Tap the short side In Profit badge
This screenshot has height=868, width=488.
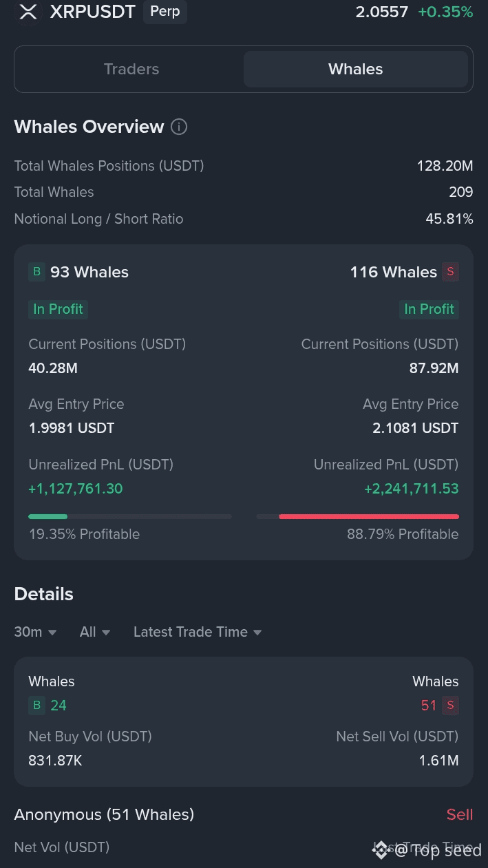click(429, 309)
